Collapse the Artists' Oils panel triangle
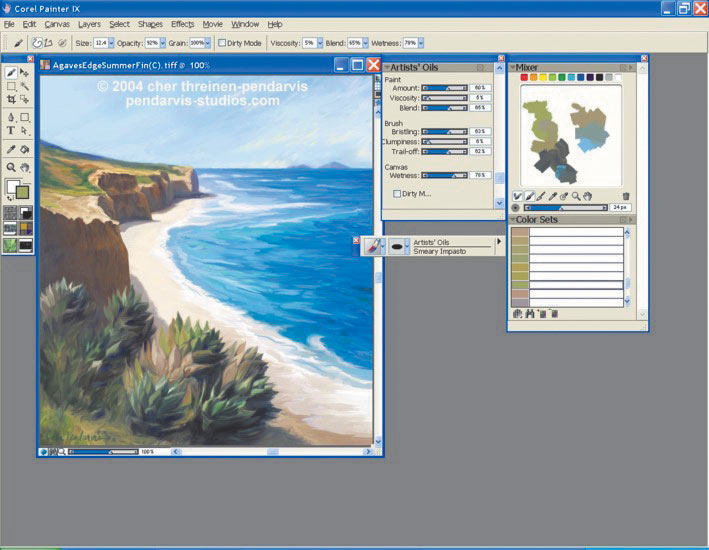 (387, 67)
